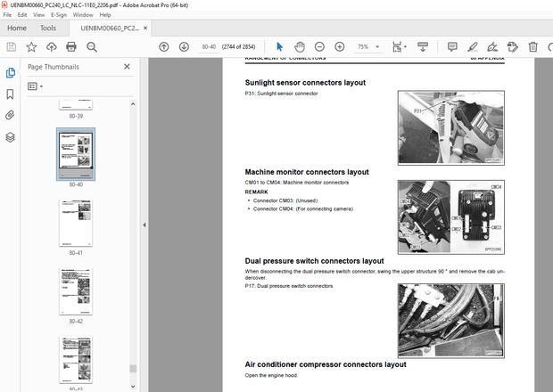The width and height of the screenshot is (553, 392).
Task: Close the Page Thumbnails panel
Action: [x=127, y=66]
